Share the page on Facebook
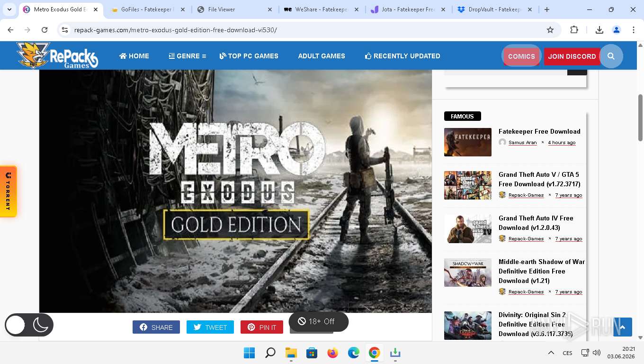 point(156,327)
